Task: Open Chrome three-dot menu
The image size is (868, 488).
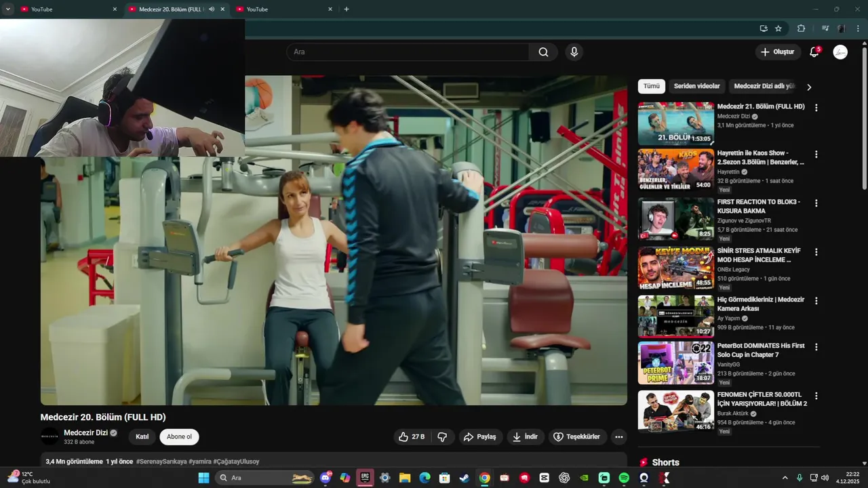Action: click(859, 28)
